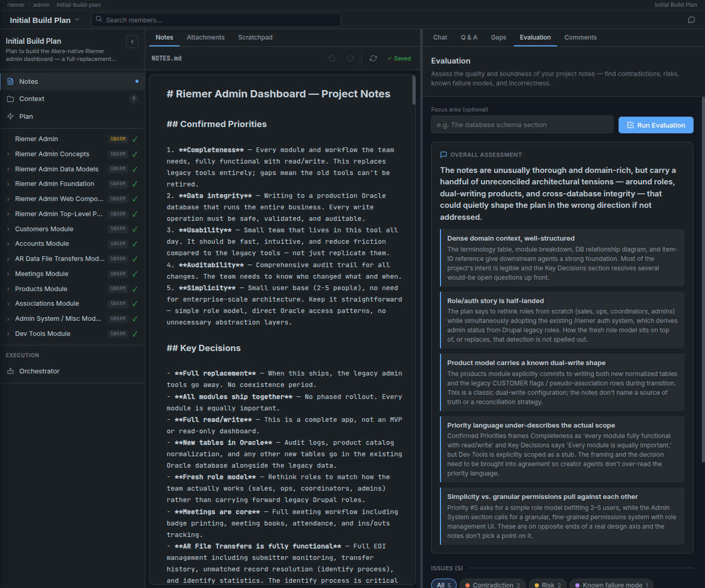Expand Riemer Admin Data Models tree item
The image size is (705, 588).
(8, 169)
